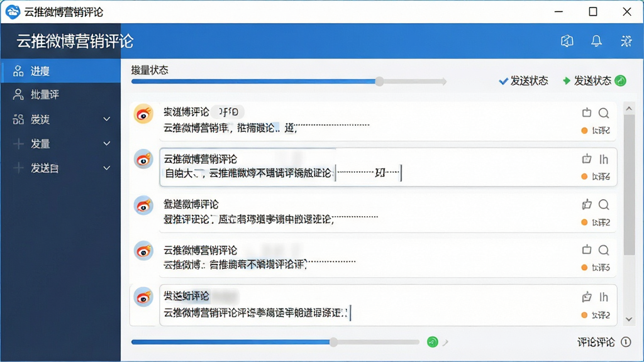644x362 pixels.
Task: Open the notification bell in header
Action: (596, 41)
